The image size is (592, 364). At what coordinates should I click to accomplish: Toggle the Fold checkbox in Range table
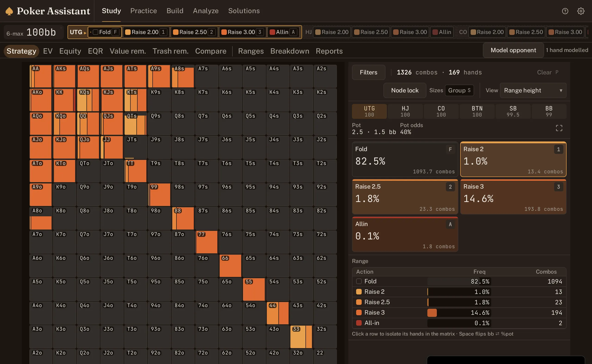pyautogui.click(x=359, y=281)
